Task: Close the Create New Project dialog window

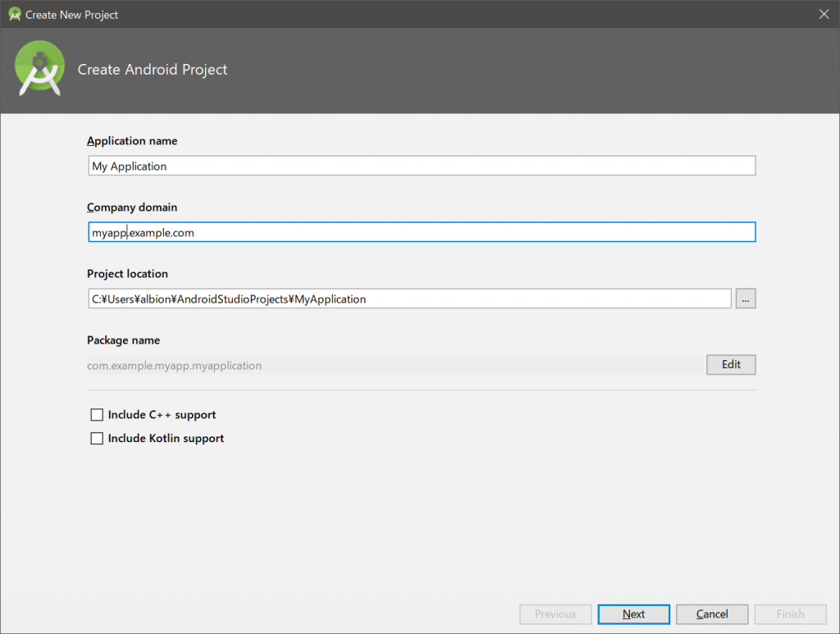Action: (824, 14)
